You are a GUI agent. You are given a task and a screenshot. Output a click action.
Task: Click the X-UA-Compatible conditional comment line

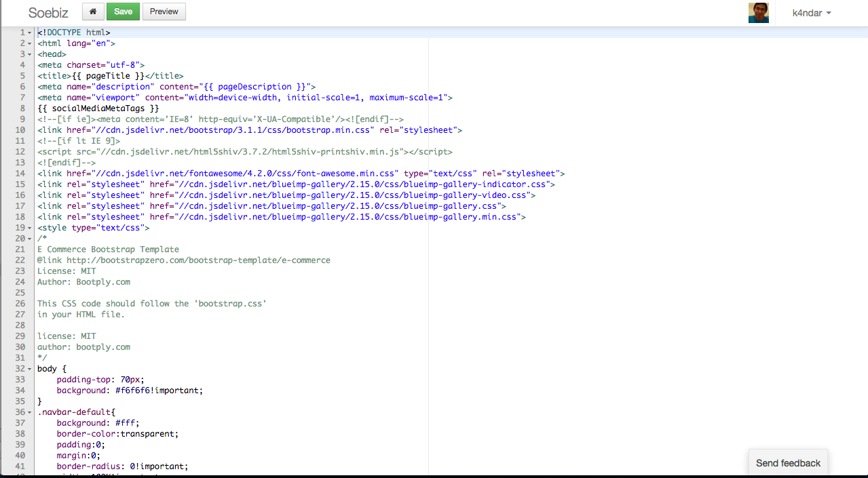(x=221, y=119)
